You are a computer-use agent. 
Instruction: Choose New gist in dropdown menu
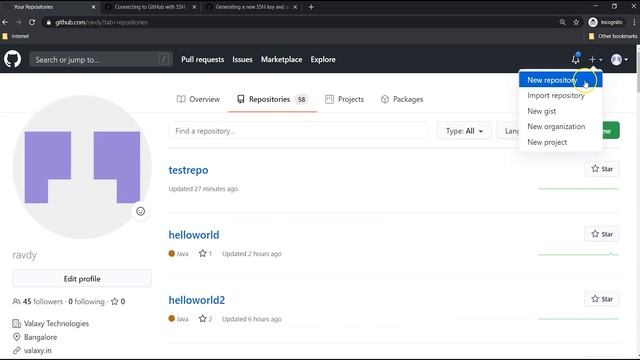point(560,111)
